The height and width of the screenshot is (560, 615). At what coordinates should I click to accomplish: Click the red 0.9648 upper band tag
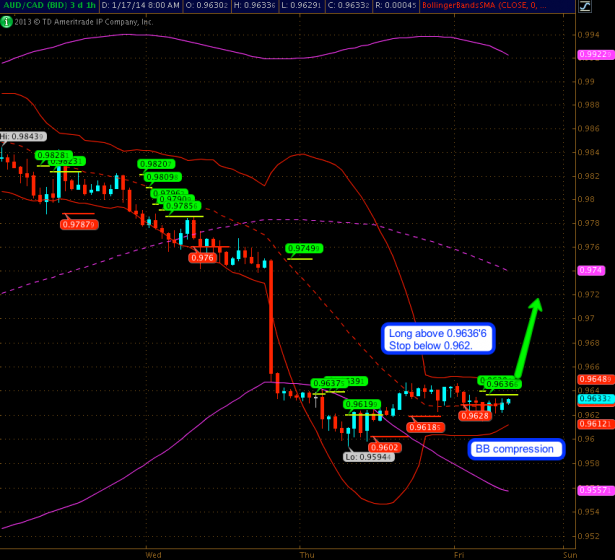597,379
